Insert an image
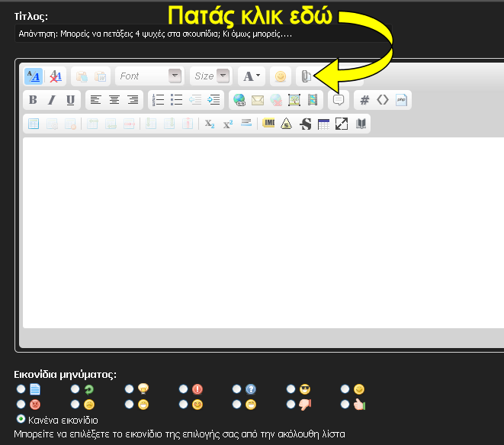The height and width of the screenshot is (445, 504). pos(294,100)
